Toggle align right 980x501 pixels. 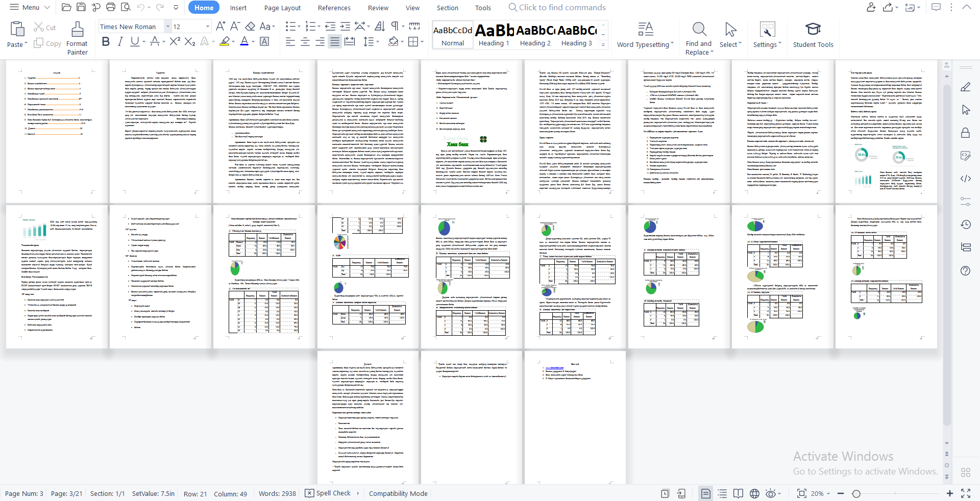click(x=320, y=41)
